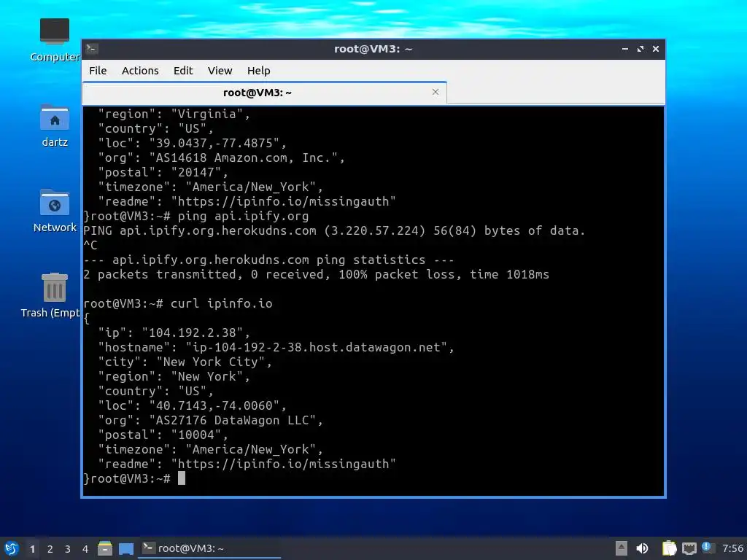The width and height of the screenshot is (747, 560).
Task: Open the View menu
Action: [x=220, y=71]
